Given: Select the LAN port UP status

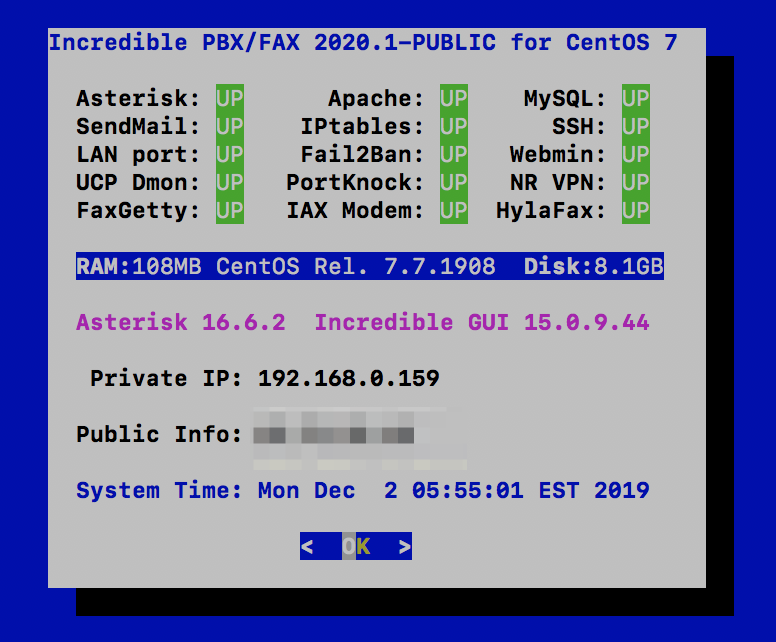Looking at the screenshot, I should [x=230, y=154].
